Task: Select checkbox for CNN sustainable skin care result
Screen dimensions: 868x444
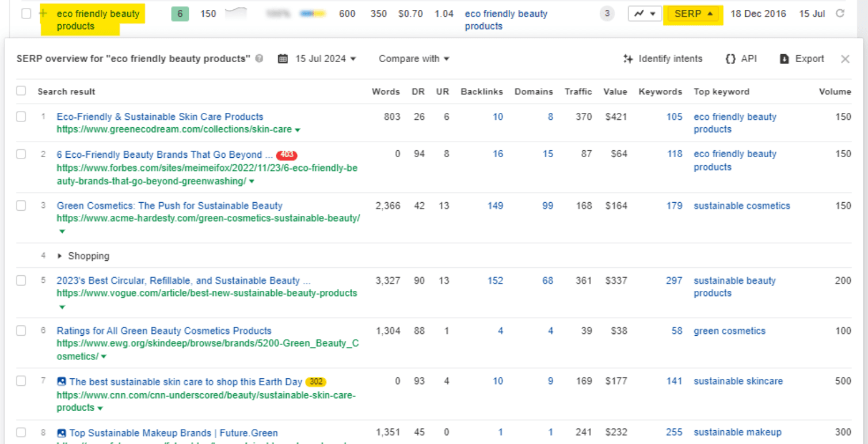Action: [21, 381]
